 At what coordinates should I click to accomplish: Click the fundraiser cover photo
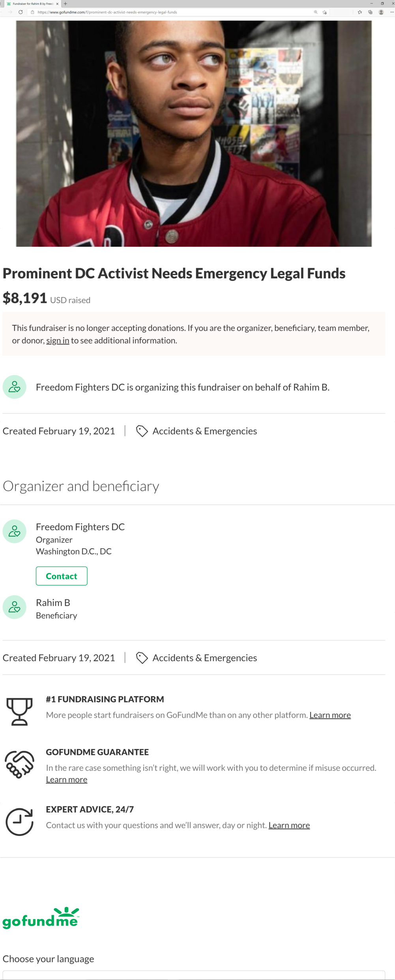pyautogui.click(x=194, y=133)
